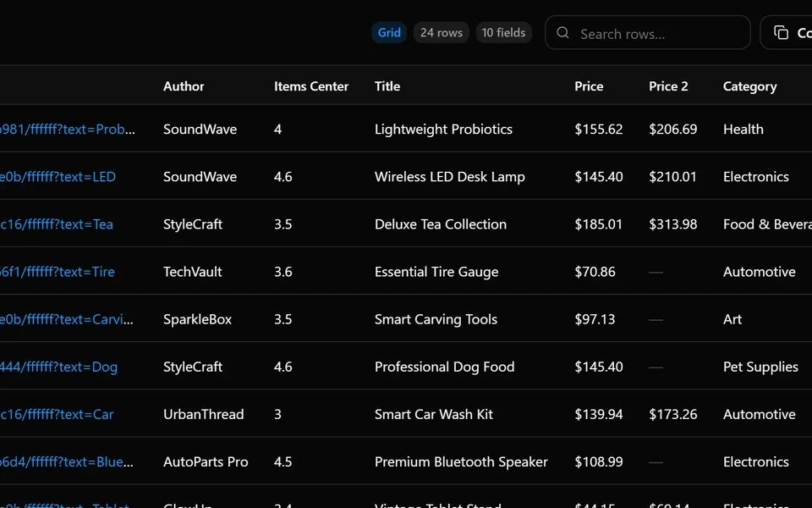The height and width of the screenshot is (508, 812).
Task: Open the link ending text=Dog
Action: 58,367
